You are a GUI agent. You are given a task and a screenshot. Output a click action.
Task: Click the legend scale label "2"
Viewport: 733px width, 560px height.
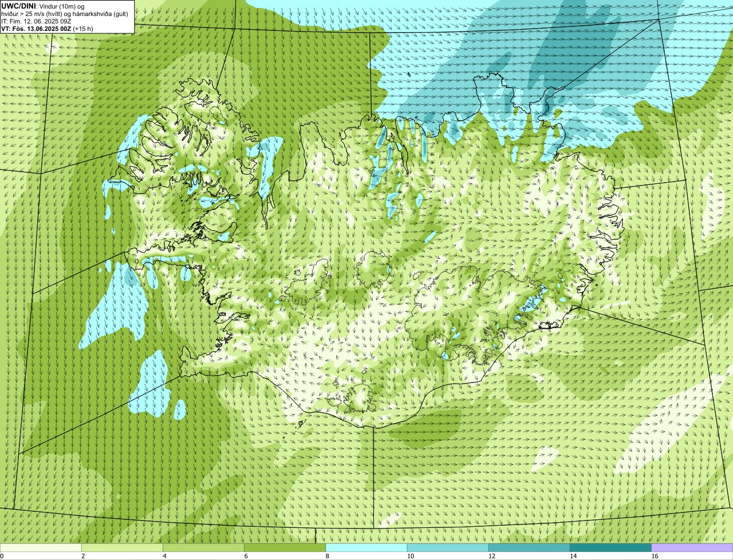point(83,556)
